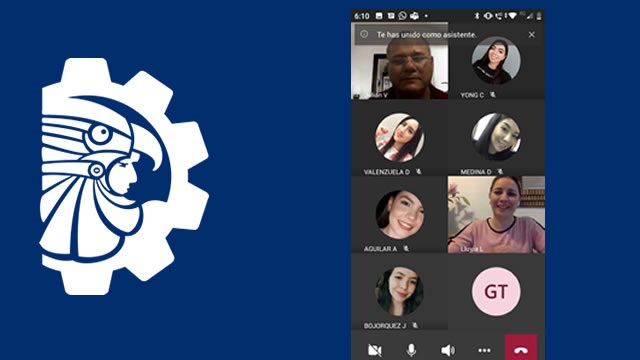The width and height of the screenshot is (640, 360).
Task: Mute the microphone in call controls
Action: (x=411, y=350)
